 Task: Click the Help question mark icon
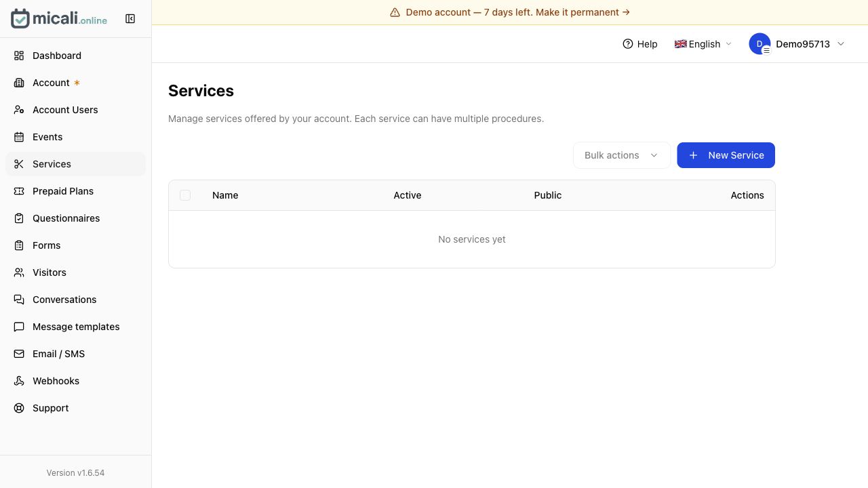[628, 43]
